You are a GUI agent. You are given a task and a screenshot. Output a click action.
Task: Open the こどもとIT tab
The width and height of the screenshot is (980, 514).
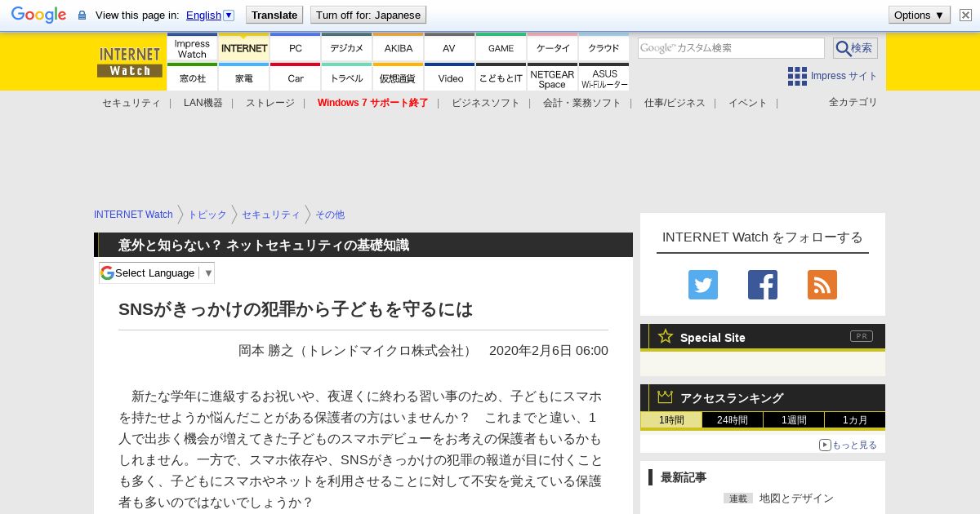pyautogui.click(x=501, y=78)
